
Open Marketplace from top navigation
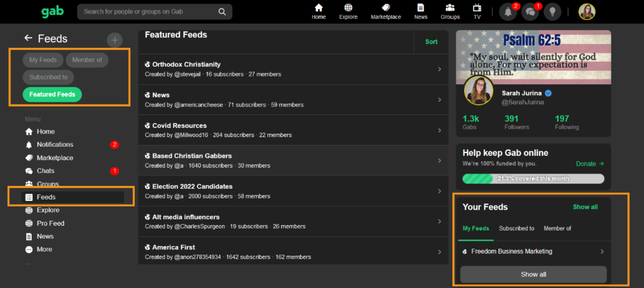pyautogui.click(x=385, y=11)
